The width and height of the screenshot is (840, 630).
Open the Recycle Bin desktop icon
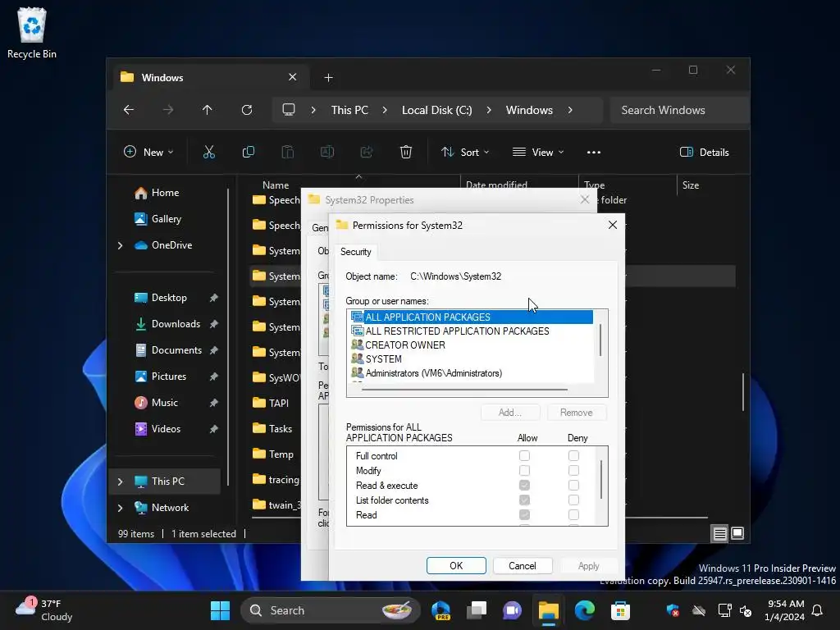[x=32, y=33]
